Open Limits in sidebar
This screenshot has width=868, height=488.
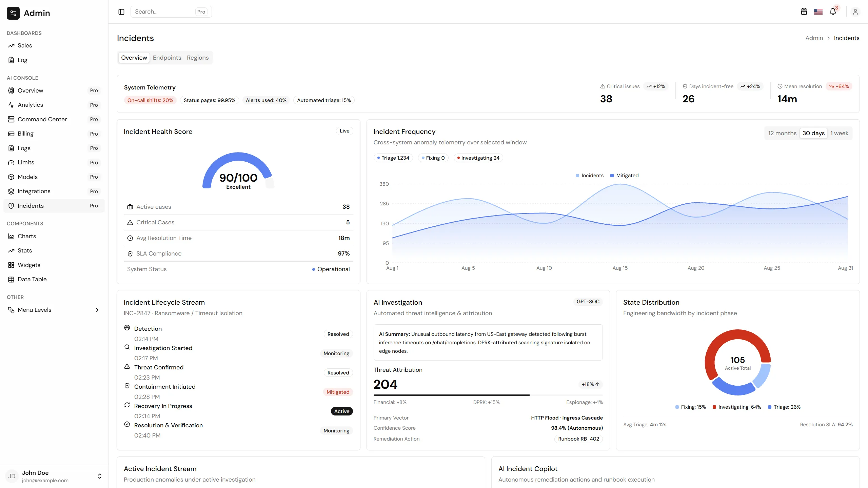pos(54,162)
